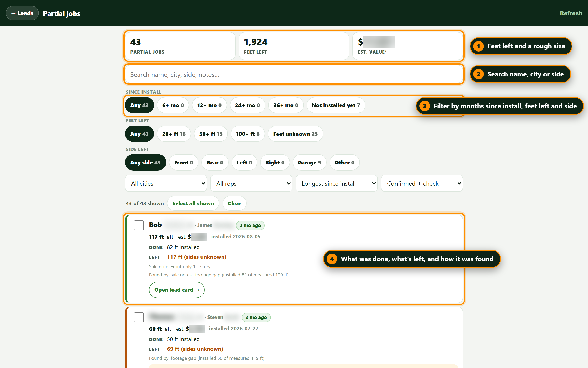Select the 'Any 43' since install filter
The image size is (588, 368).
tap(139, 105)
